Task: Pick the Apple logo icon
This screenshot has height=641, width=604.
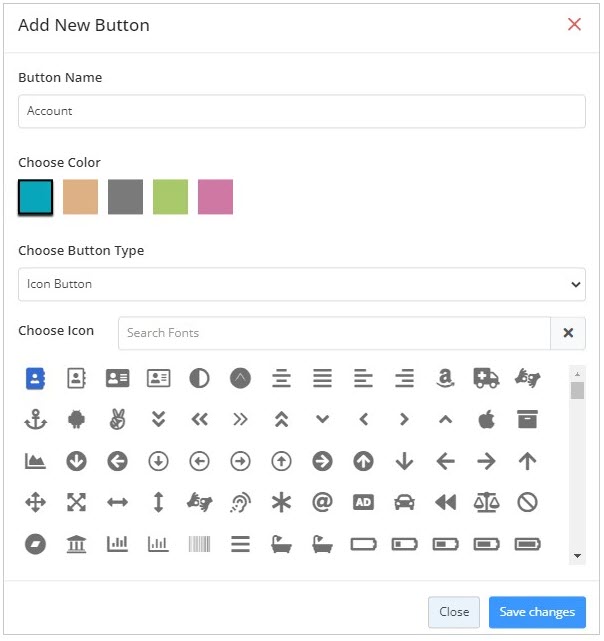Action: (486, 419)
